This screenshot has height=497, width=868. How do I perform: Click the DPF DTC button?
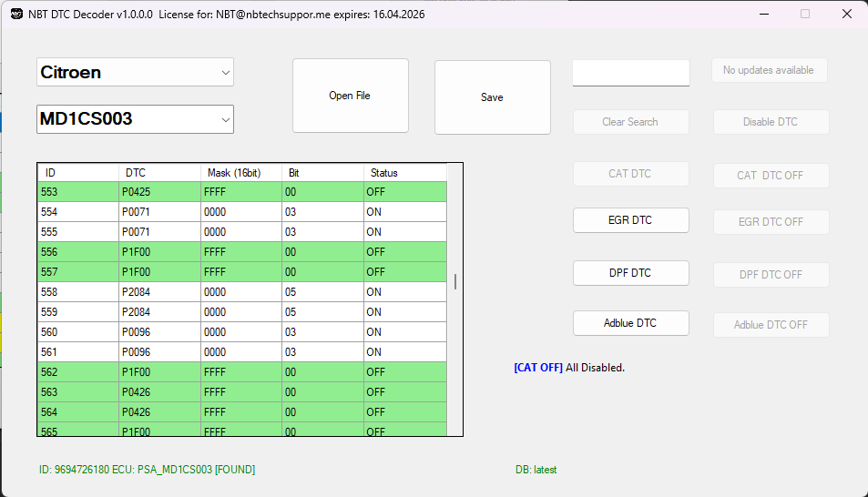630,273
